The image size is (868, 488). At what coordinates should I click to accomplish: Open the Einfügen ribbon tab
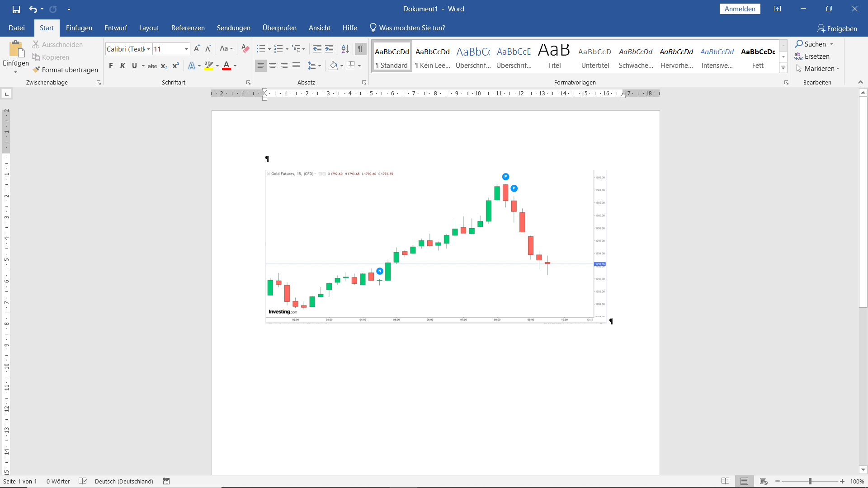click(x=79, y=28)
